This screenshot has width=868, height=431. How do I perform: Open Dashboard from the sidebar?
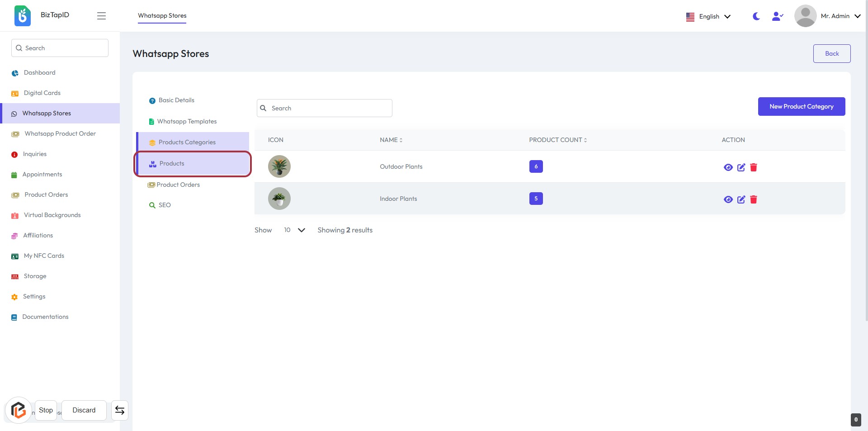[x=39, y=73]
